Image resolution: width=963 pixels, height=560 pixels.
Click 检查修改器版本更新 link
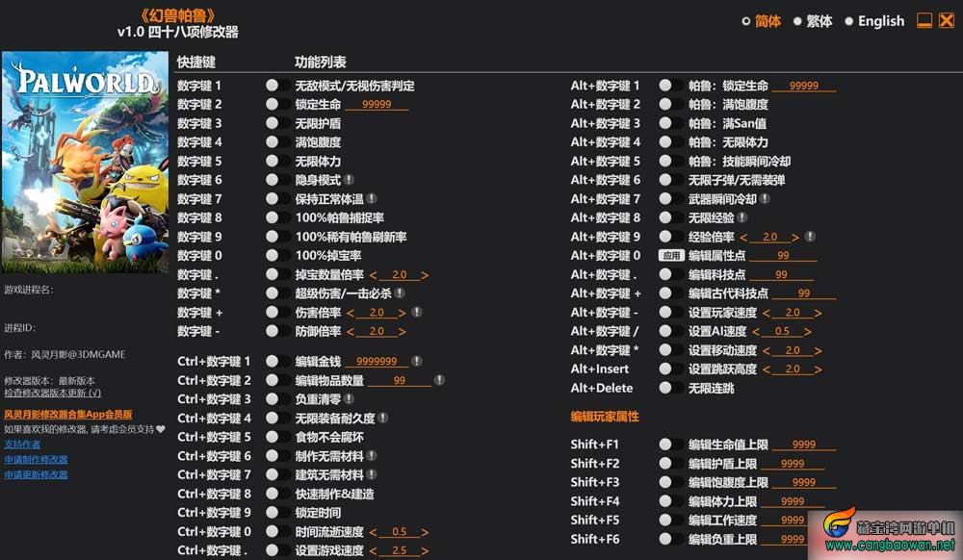click(53, 393)
